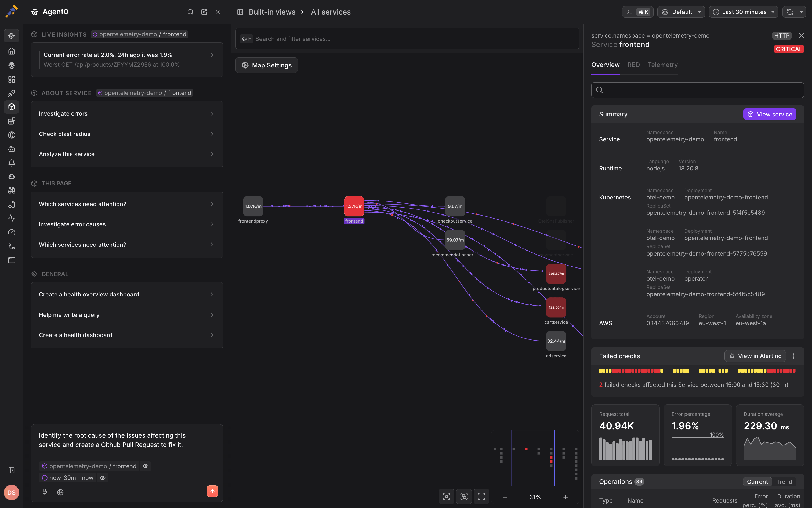
Task: Close the Agent0 panel
Action: coord(218,12)
